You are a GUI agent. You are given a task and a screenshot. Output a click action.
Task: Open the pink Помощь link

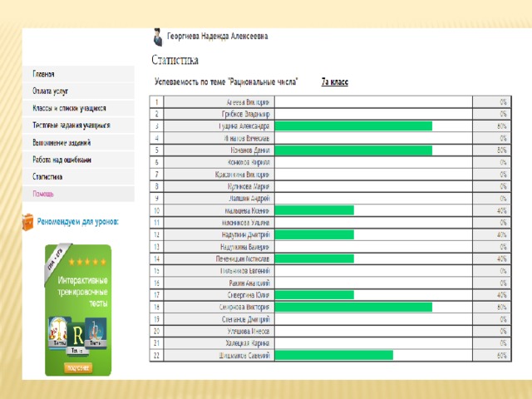[x=43, y=194]
